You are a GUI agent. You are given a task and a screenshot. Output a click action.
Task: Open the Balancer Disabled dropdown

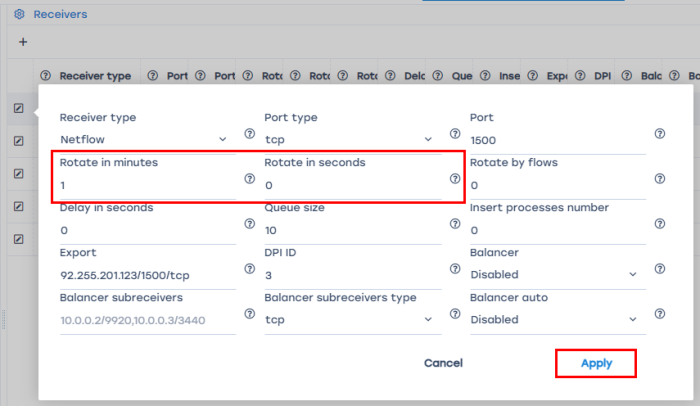553,275
